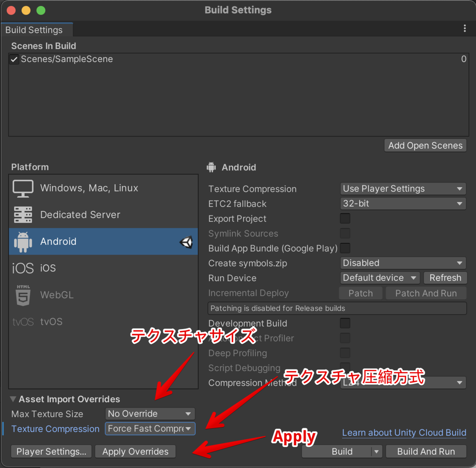Viewport: 476px width, 468px height.
Task: Select the iOS platform row
Action: pyautogui.click(x=104, y=268)
